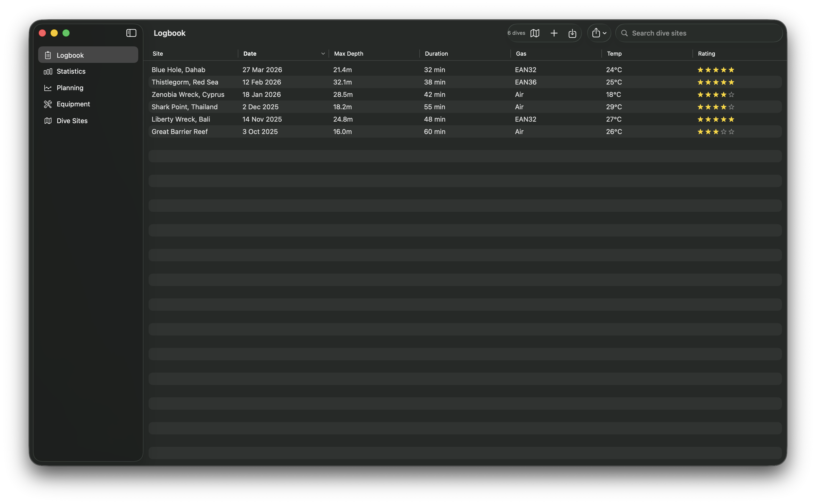Import dives using the download icon
The image size is (816, 504).
573,33
